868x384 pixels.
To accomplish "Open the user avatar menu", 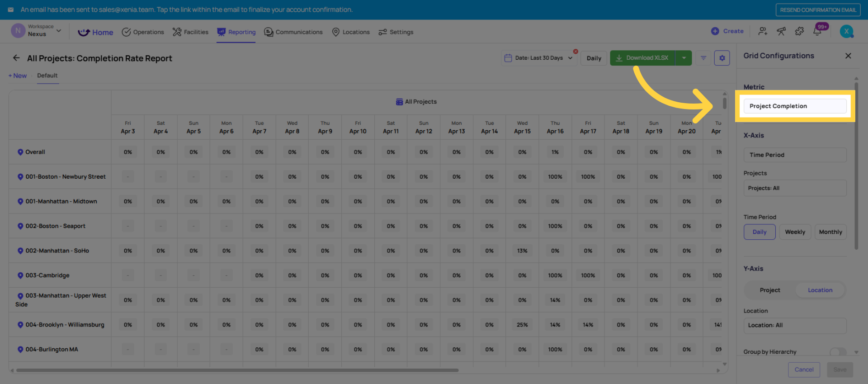I will coord(847,31).
